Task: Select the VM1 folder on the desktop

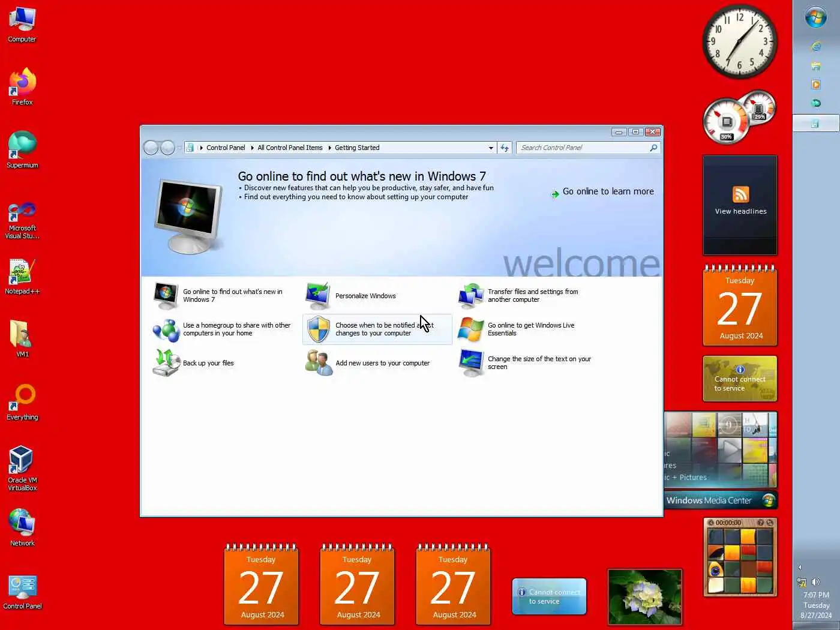Action: click(22, 340)
